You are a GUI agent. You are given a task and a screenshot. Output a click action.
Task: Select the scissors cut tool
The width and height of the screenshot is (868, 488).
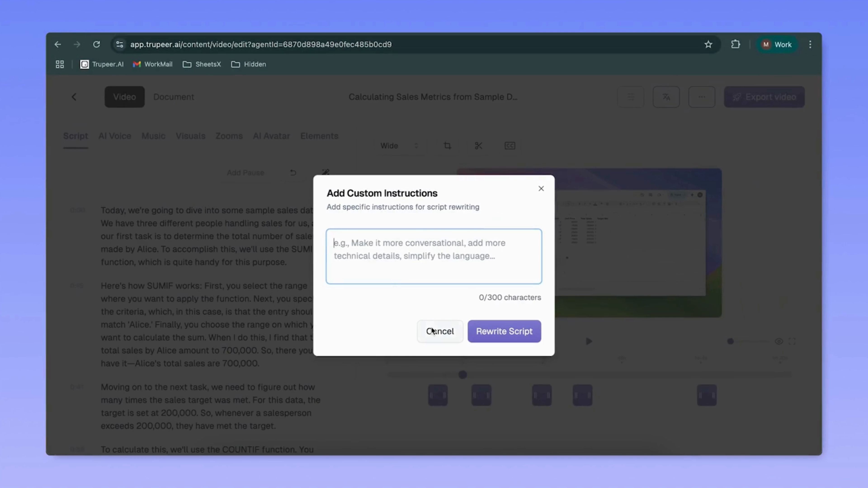click(x=479, y=145)
